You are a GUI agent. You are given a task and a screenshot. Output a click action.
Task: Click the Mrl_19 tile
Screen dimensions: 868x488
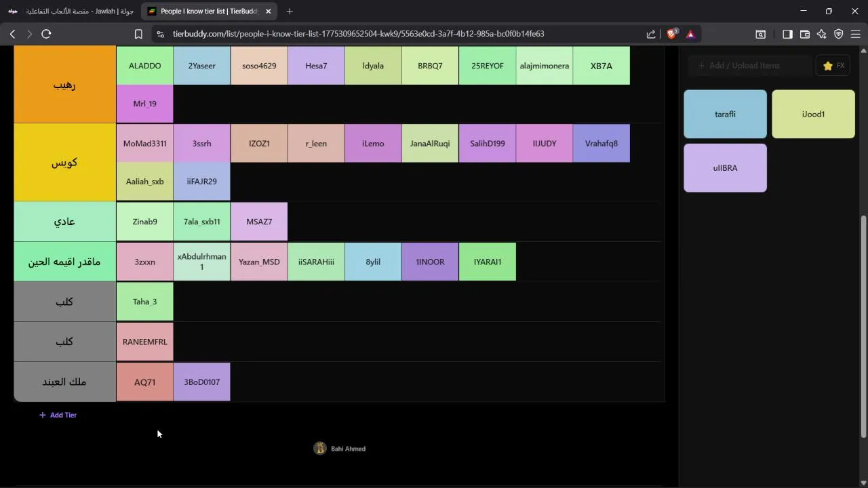coord(144,104)
